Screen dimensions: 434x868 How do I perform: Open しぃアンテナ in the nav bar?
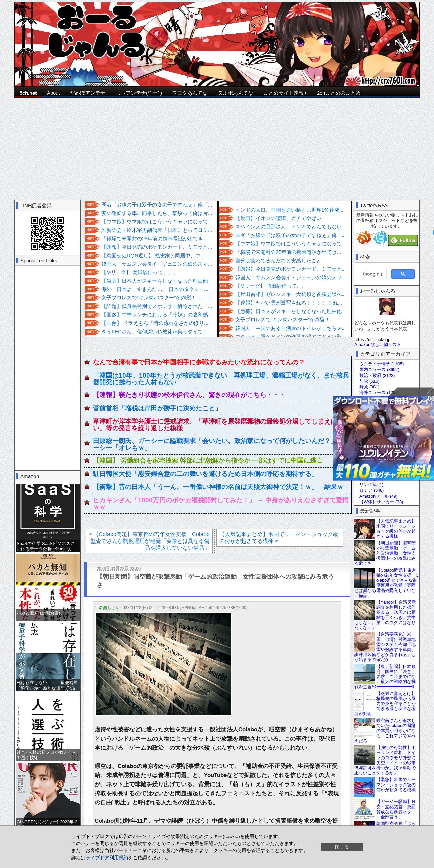139,93
